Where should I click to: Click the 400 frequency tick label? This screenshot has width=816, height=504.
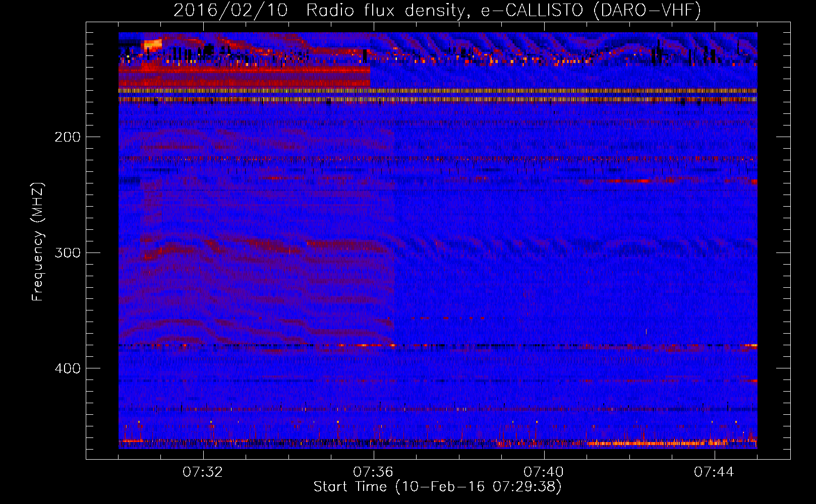(68, 368)
